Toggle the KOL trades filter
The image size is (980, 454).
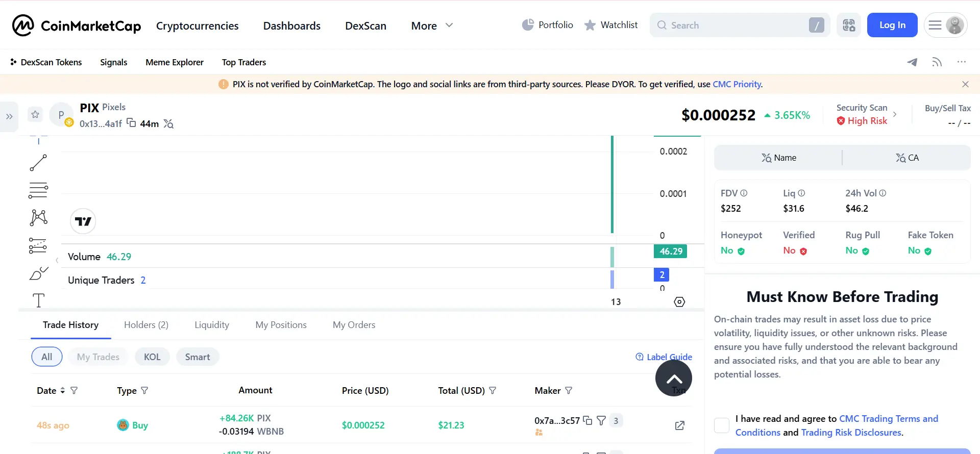point(152,357)
